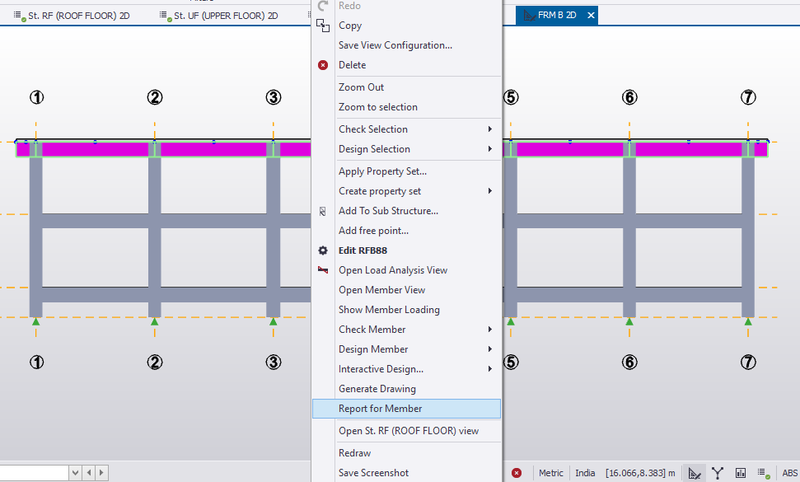Click the top grid bubble 1
This screenshot has height=482, width=800.
36,97
